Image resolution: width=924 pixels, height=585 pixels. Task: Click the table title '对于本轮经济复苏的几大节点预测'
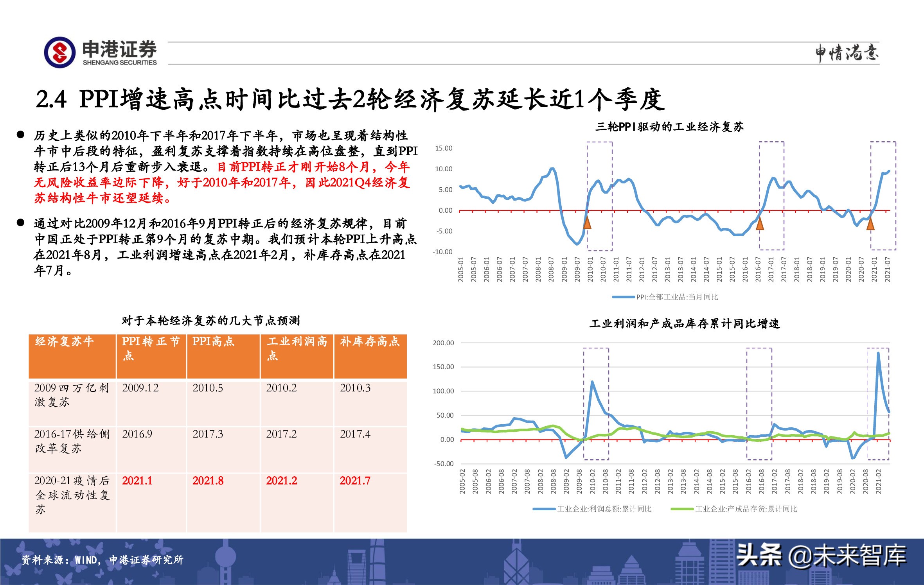[x=210, y=321]
